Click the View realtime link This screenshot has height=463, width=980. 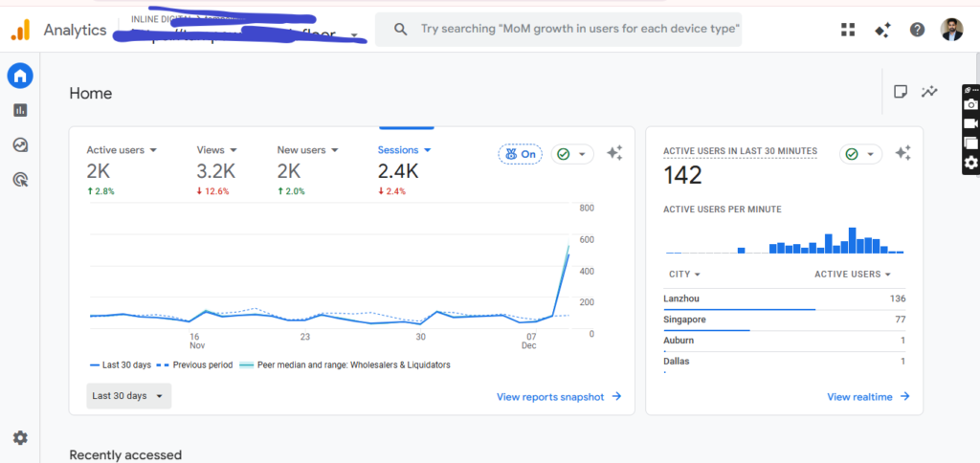[868, 397]
